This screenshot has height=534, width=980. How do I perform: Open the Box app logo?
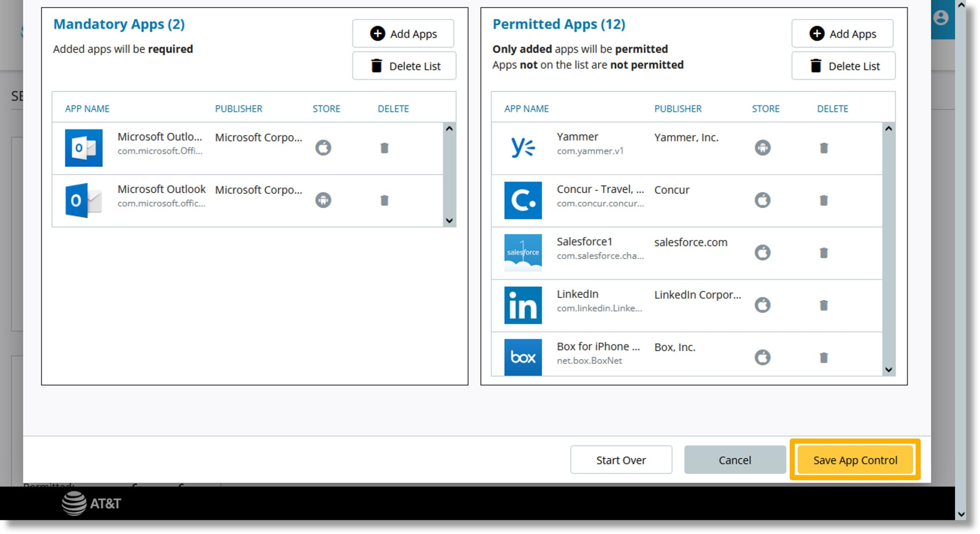tap(523, 357)
